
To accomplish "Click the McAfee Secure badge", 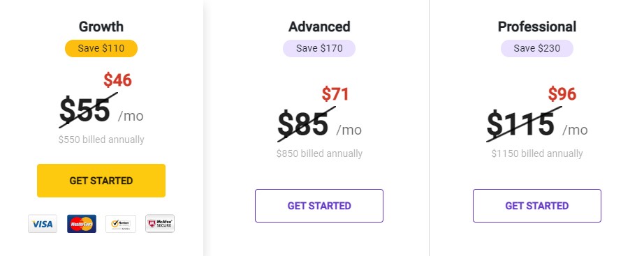I will tap(160, 224).
